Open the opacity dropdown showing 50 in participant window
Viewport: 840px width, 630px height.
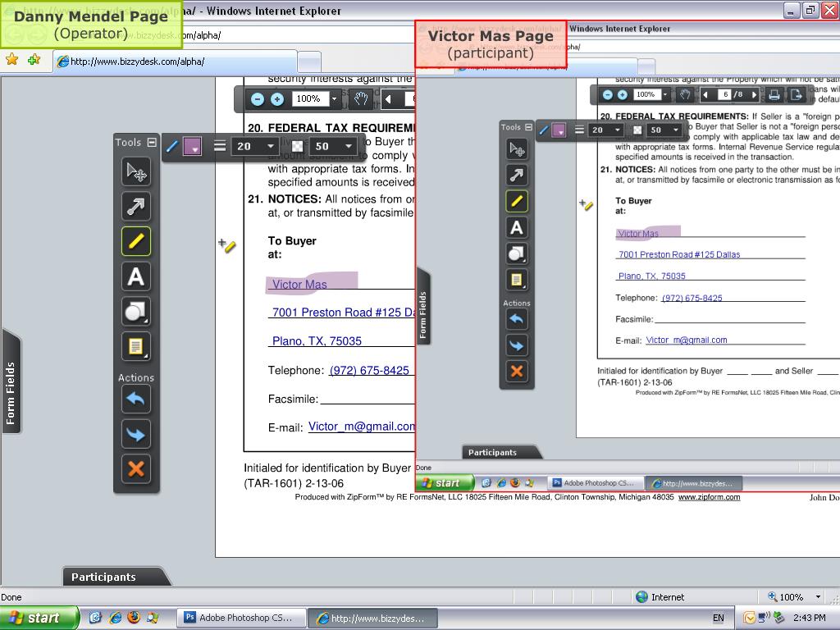click(664, 130)
